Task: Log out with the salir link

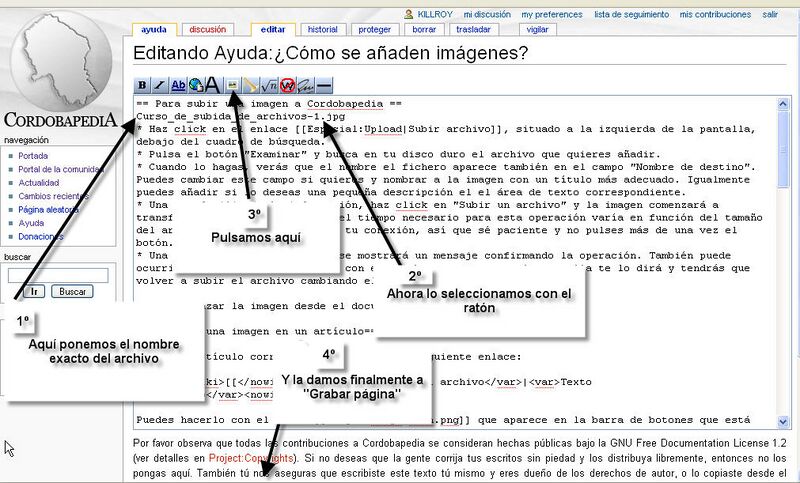Action: tap(770, 15)
